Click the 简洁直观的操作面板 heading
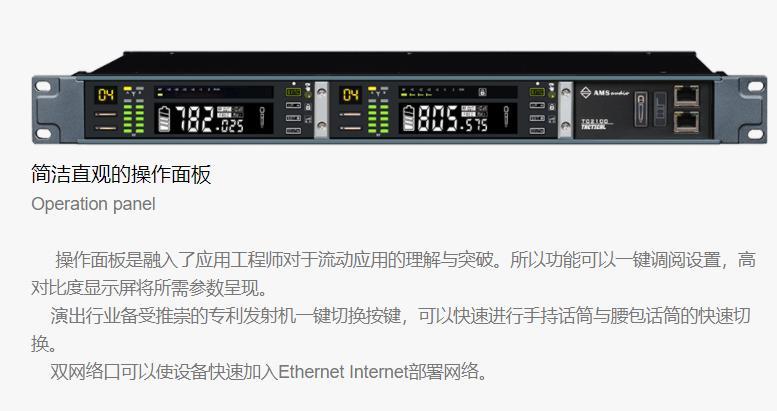777x411 pixels. (x=121, y=174)
